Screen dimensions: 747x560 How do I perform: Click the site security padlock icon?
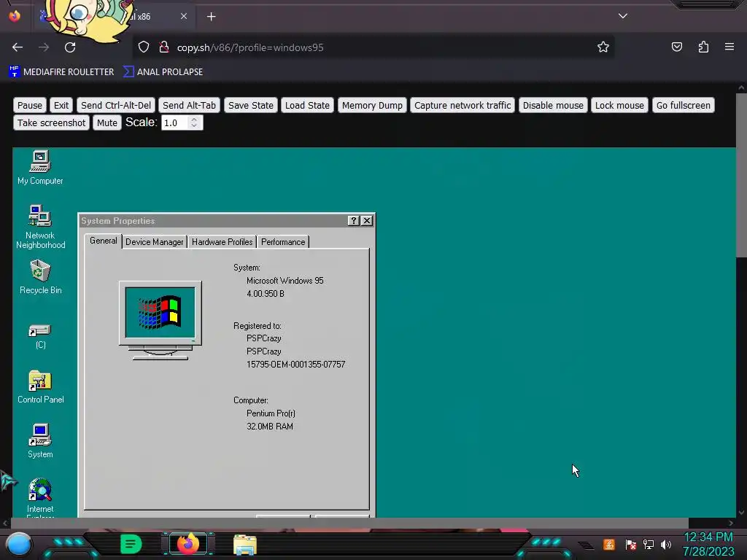164,47
